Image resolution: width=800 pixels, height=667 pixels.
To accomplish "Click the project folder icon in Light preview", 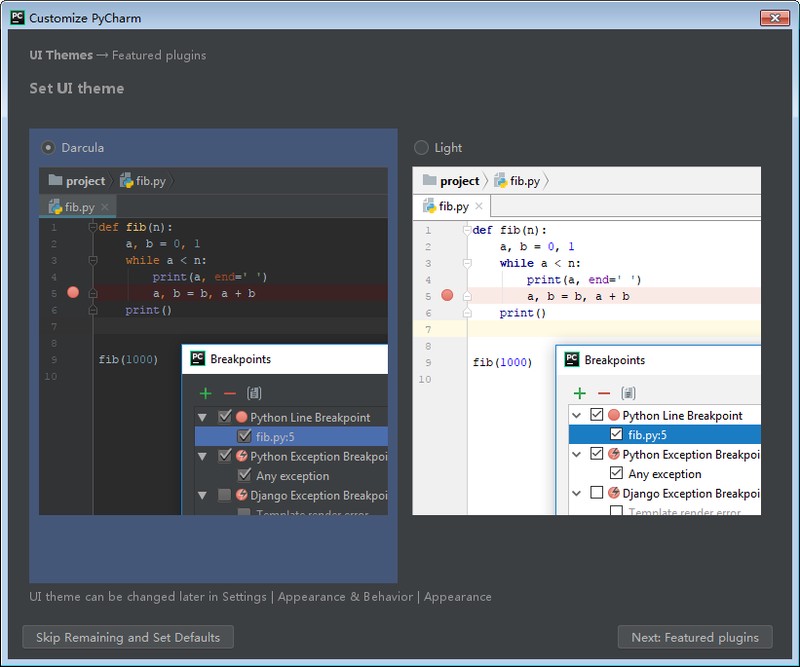I will click(x=430, y=180).
